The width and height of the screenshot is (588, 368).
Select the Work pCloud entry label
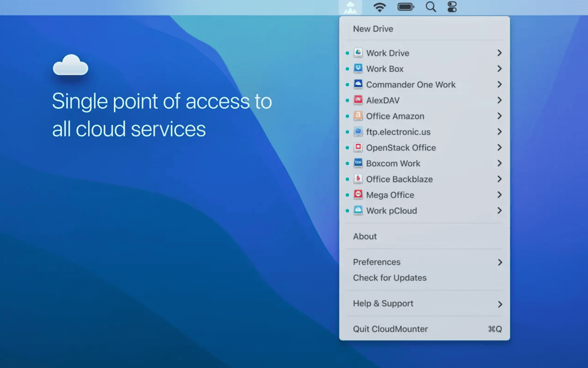pyautogui.click(x=391, y=211)
